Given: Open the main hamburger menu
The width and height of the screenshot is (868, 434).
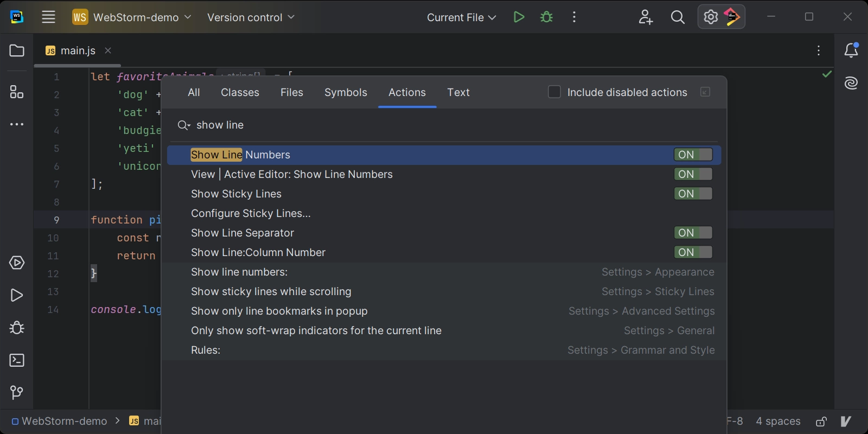Looking at the screenshot, I should point(49,17).
